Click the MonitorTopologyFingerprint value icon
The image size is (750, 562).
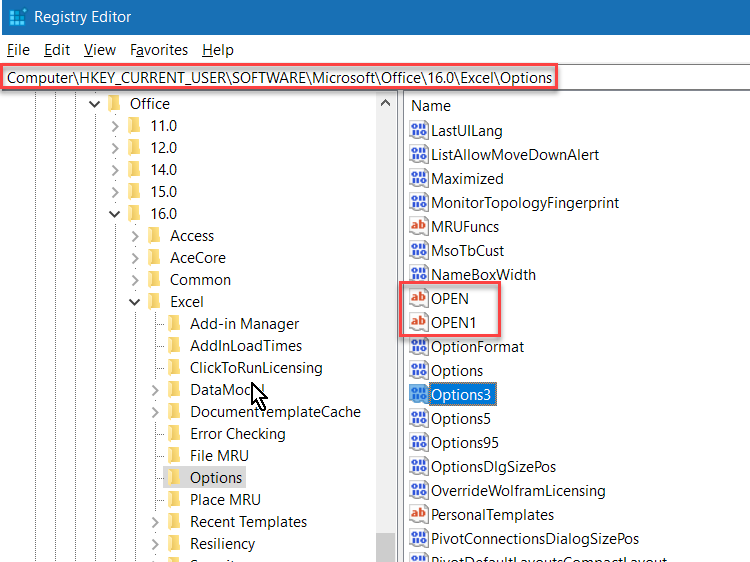coord(419,202)
